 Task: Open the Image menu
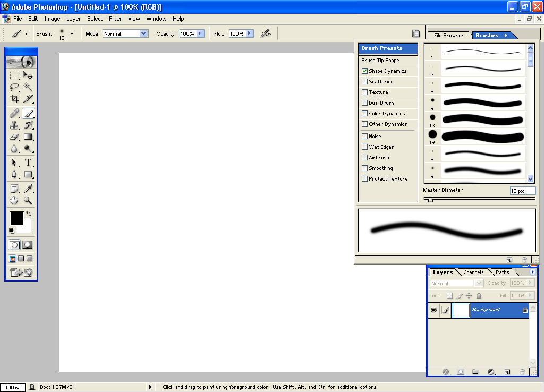52,19
